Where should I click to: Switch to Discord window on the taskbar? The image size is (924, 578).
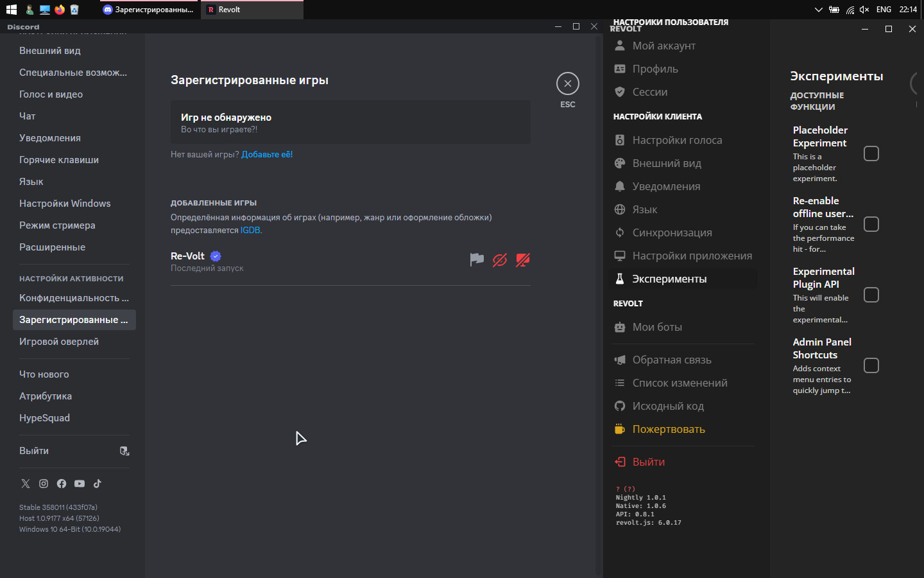(150, 10)
